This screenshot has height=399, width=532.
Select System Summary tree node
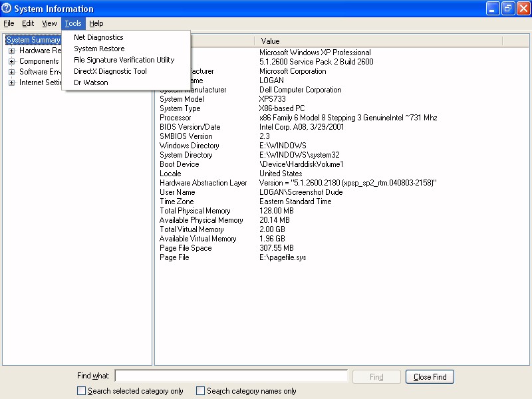pyautogui.click(x=33, y=40)
